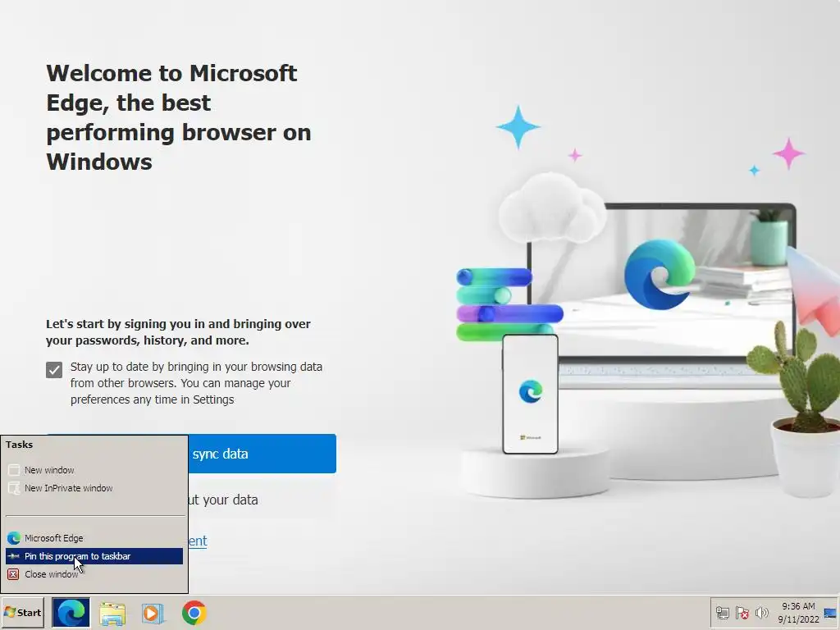Open File Explorer folder taskbar icon
The image size is (840, 630).
pyautogui.click(x=112, y=613)
